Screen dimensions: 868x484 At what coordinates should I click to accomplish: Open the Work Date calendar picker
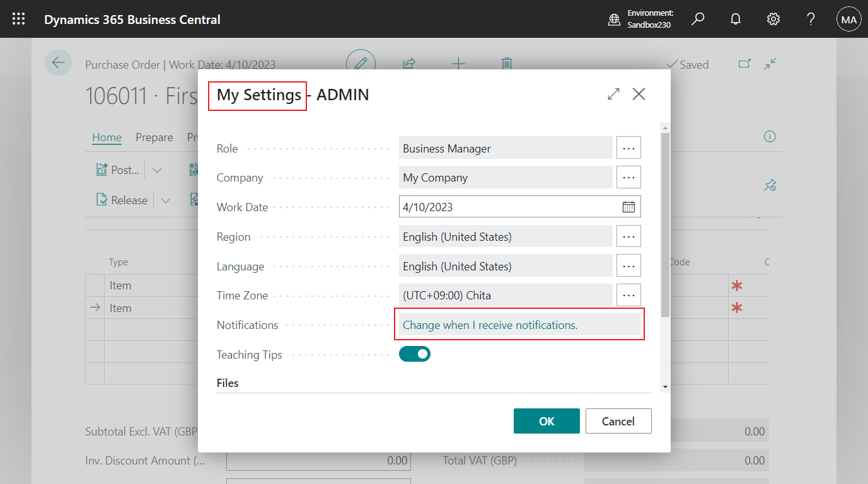click(x=628, y=206)
